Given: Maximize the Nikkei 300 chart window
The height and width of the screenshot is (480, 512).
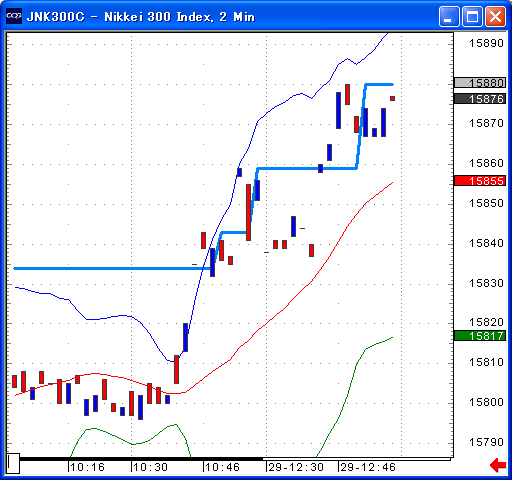Looking at the screenshot, I should click(472, 16).
